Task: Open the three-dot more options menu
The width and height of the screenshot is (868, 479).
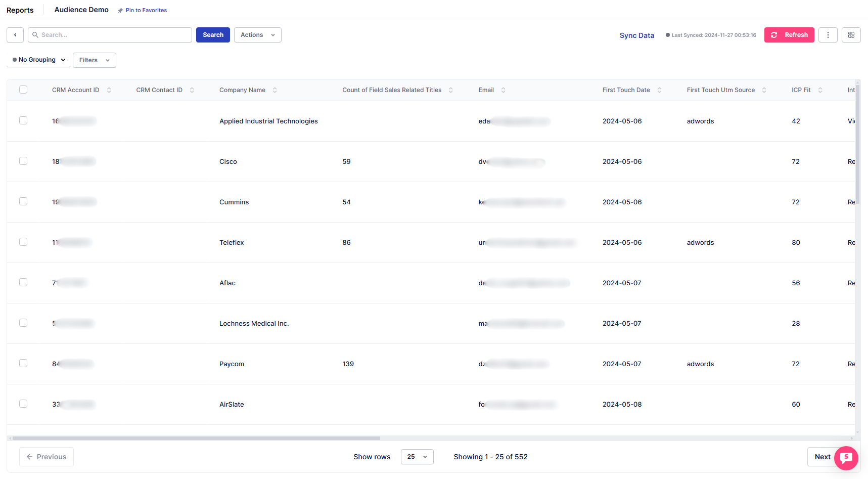Action: click(828, 35)
